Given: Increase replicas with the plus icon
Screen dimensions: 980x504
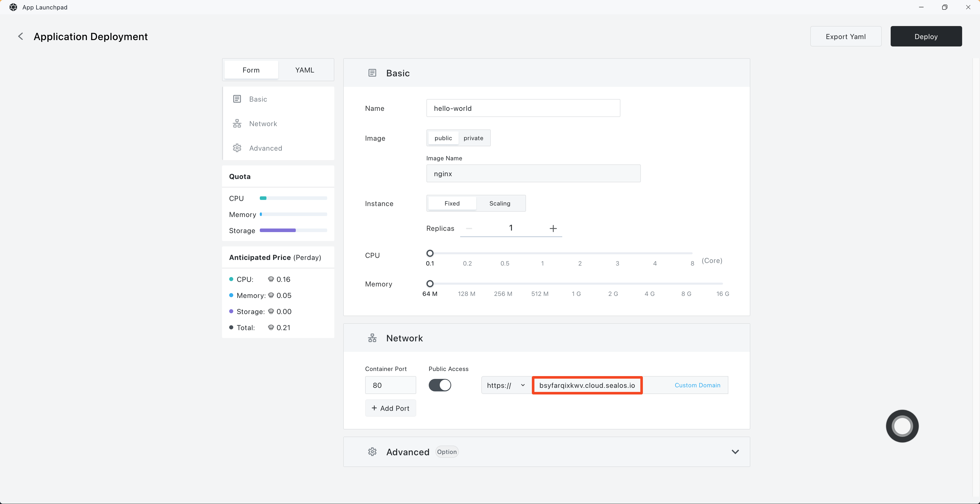Looking at the screenshot, I should 553,228.
